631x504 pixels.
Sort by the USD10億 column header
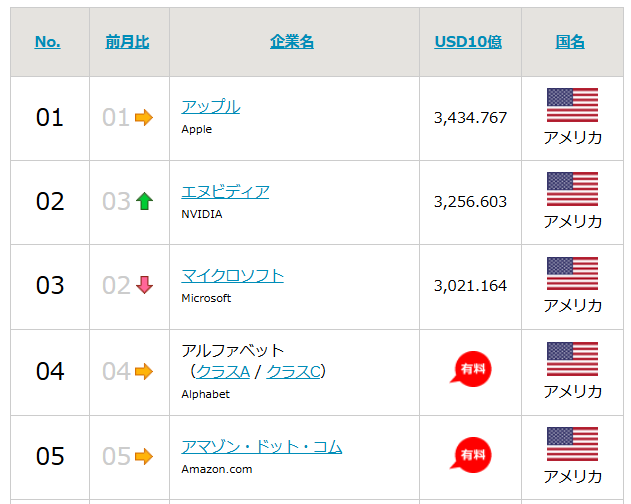tap(468, 42)
